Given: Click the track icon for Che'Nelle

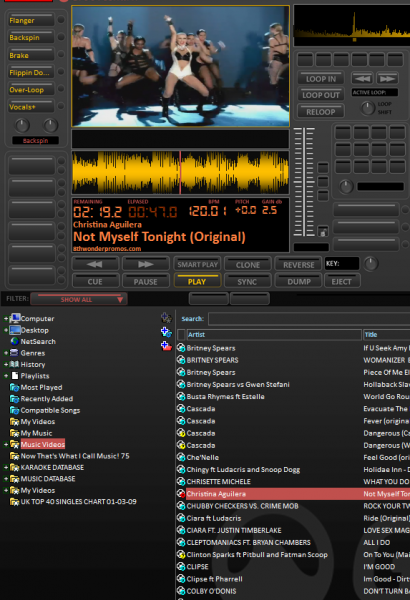Looking at the screenshot, I should (x=181, y=457).
